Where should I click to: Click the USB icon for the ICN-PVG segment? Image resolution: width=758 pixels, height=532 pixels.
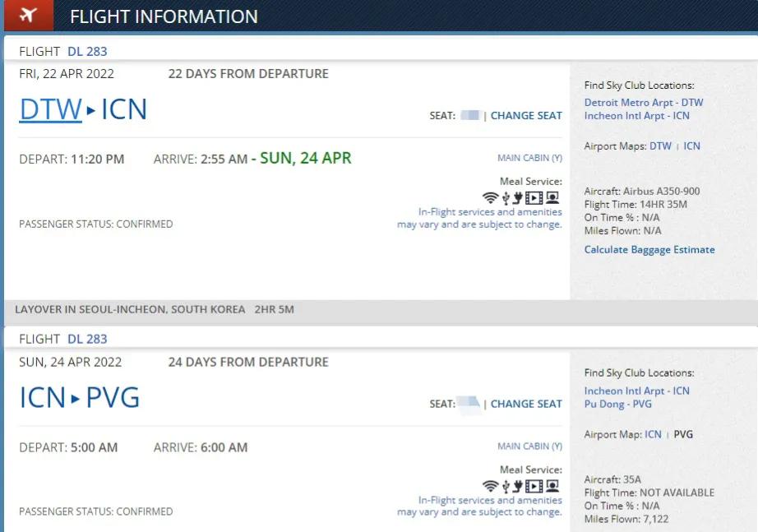point(505,486)
